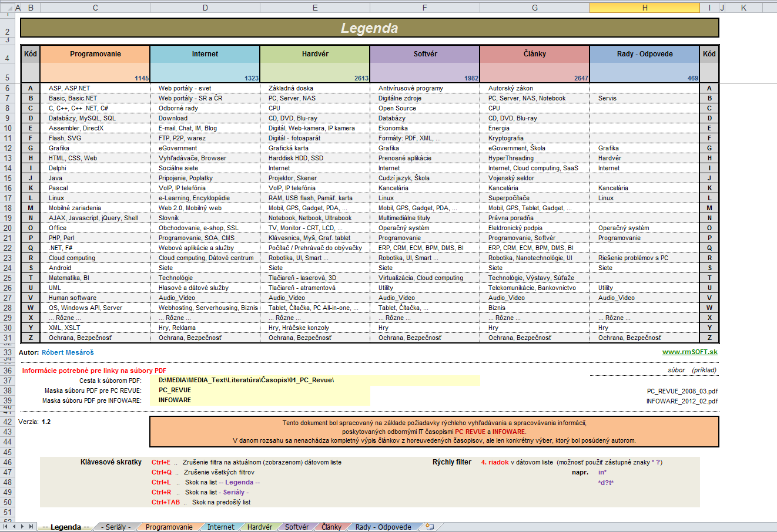
Task: Open the Programovanie sheet tab
Action: pos(169,527)
